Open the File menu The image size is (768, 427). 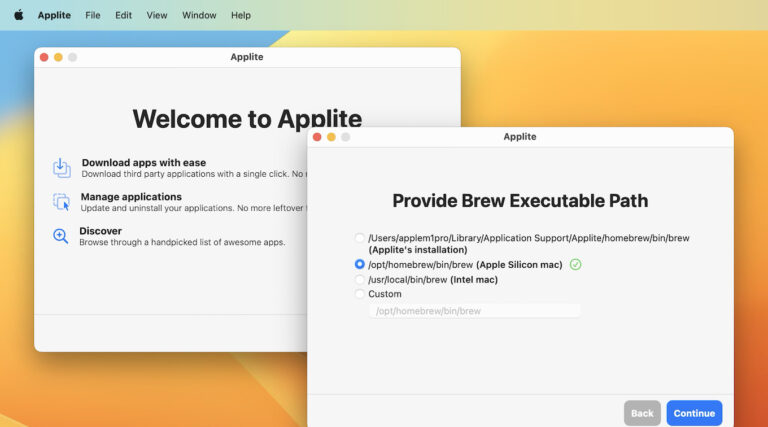click(93, 15)
